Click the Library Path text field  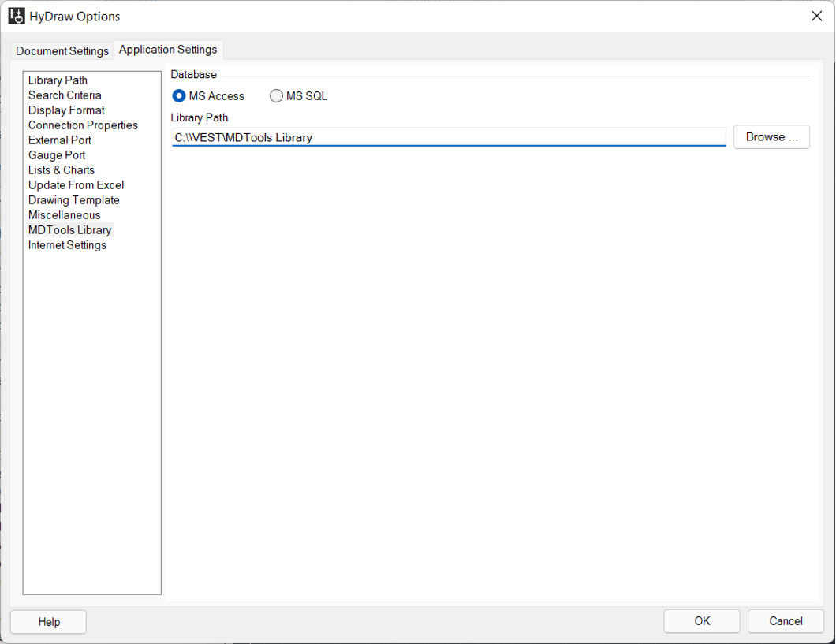click(x=449, y=137)
